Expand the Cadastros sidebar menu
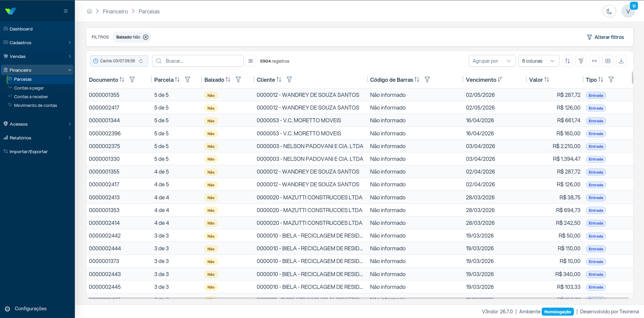Image resolution: width=644 pixels, height=318 pixels. (x=37, y=43)
